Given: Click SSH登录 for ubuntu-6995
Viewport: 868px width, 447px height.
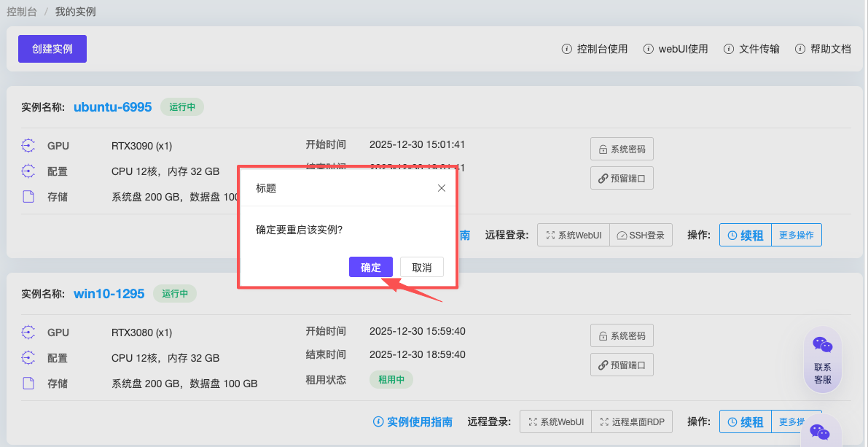Looking at the screenshot, I should (x=641, y=236).
